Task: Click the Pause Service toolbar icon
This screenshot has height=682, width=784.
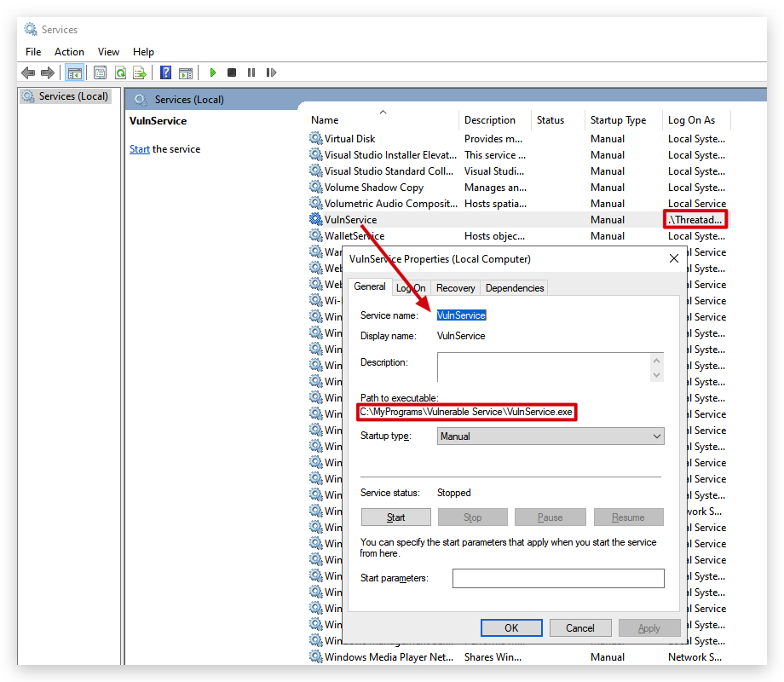Action: click(251, 73)
